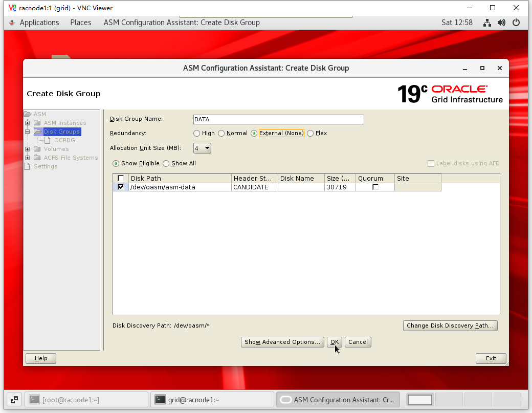The width and height of the screenshot is (532, 413).
Task: Click the network status icon in top bar
Action: click(487, 23)
